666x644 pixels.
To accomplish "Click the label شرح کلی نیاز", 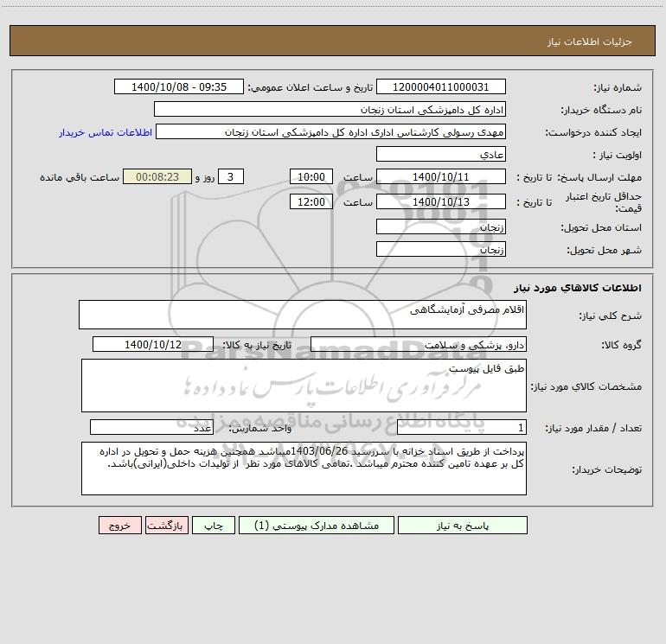I will coord(611,316).
